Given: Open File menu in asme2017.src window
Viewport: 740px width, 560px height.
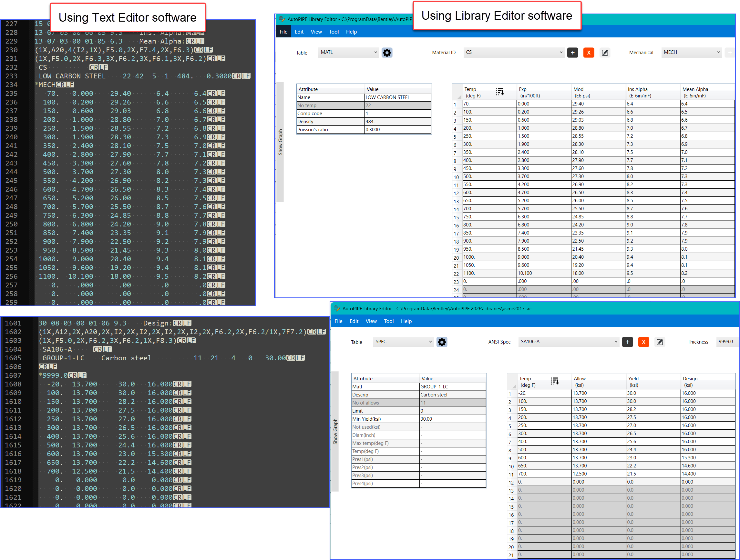Looking at the screenshot, I should pyautogui.click(x=338, y=321).
